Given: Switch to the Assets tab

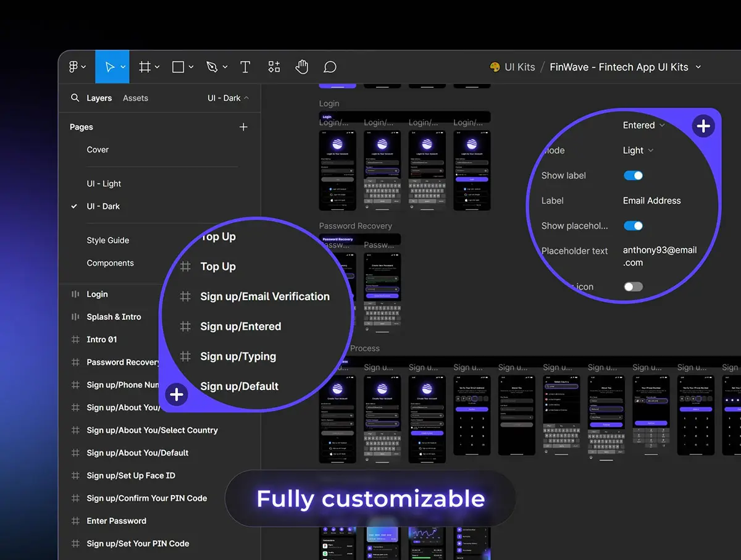Looking at the screenshot, I should (135, 98).
